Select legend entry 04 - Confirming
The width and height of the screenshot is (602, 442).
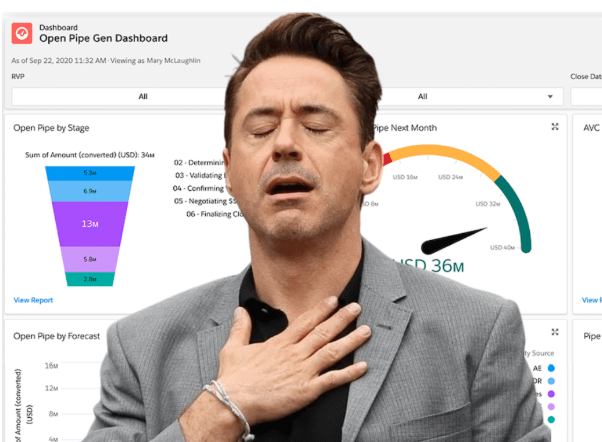[198, 188]
